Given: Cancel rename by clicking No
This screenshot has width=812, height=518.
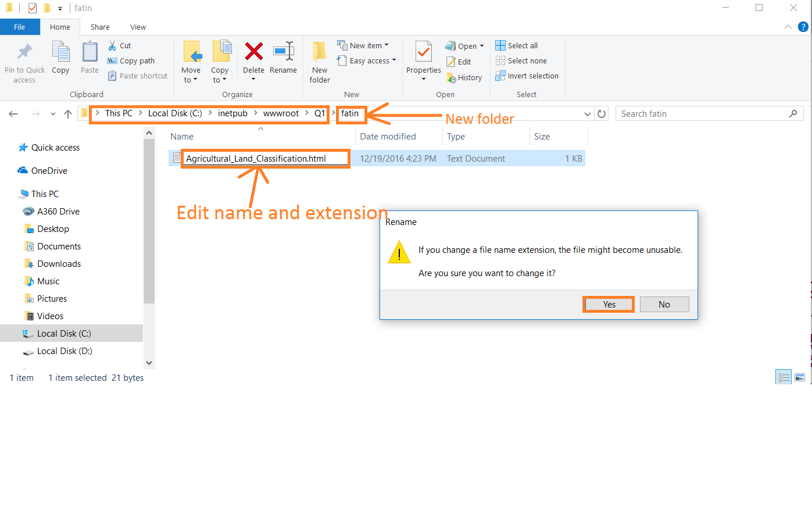Looking at the screenshot, I should [664, 304].
